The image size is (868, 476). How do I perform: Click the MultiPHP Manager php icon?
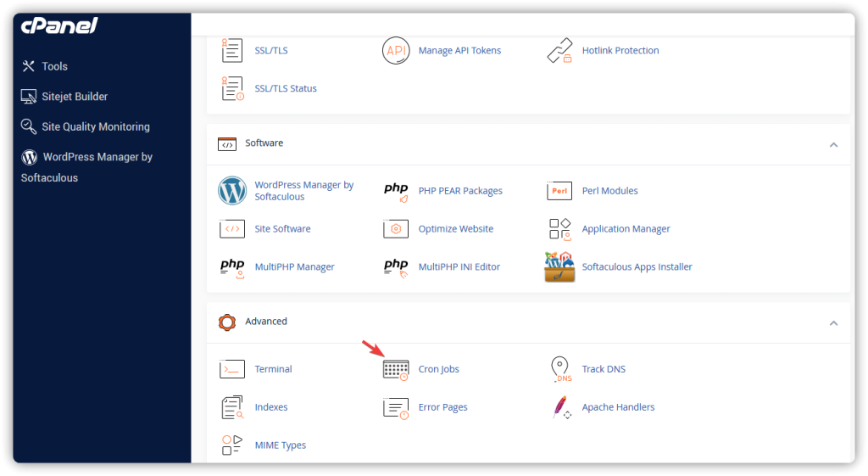coord(232,267)
